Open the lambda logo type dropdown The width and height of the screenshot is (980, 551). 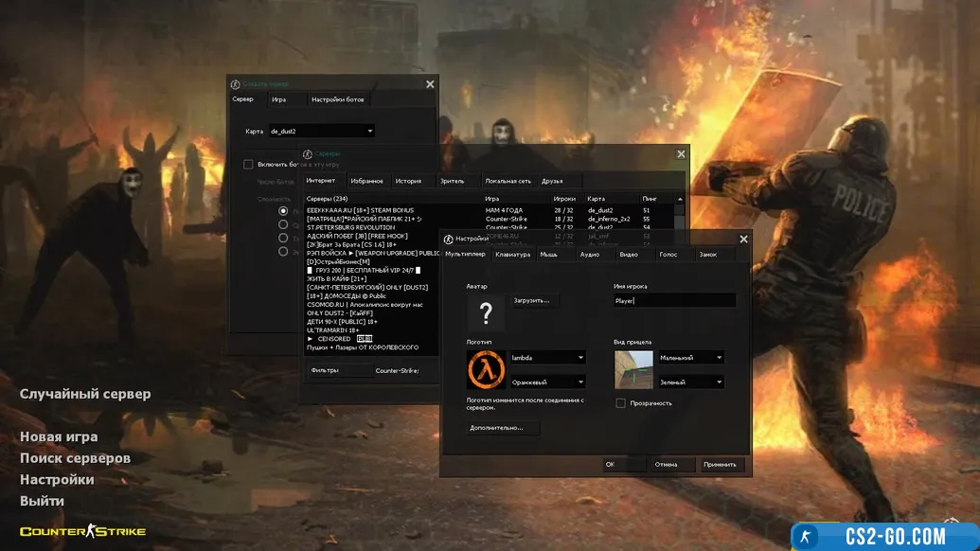point(547,358)
